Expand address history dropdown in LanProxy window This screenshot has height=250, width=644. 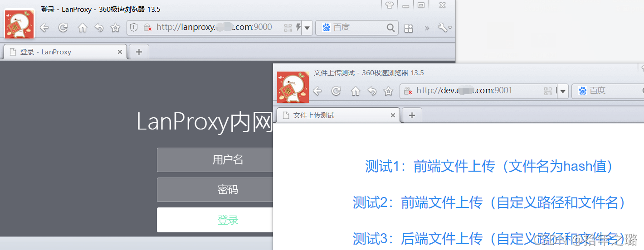[x=307, y=28]
